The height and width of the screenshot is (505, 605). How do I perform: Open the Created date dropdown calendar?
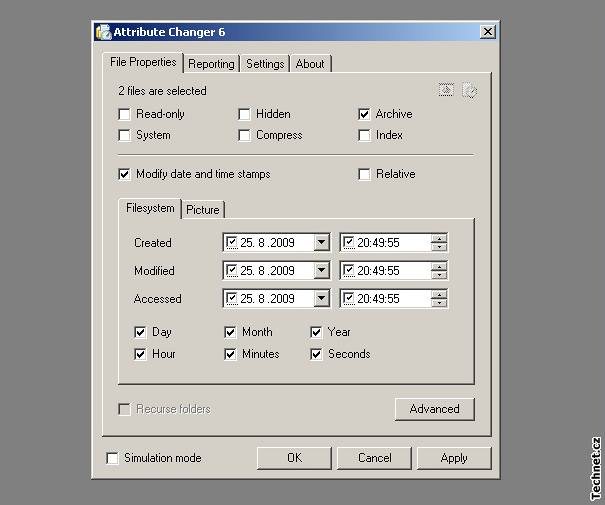pos(320,243)
